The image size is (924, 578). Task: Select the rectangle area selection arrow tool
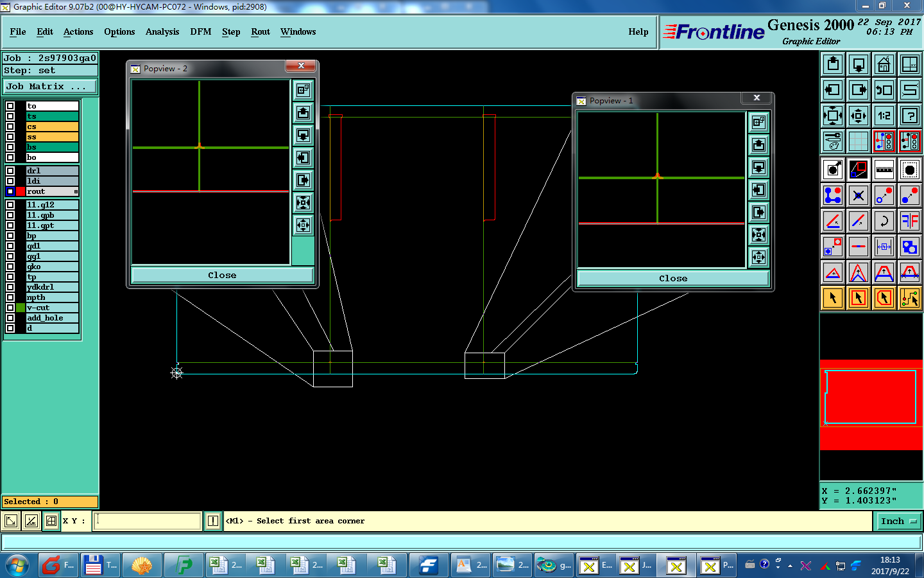(x=859, y=298)
